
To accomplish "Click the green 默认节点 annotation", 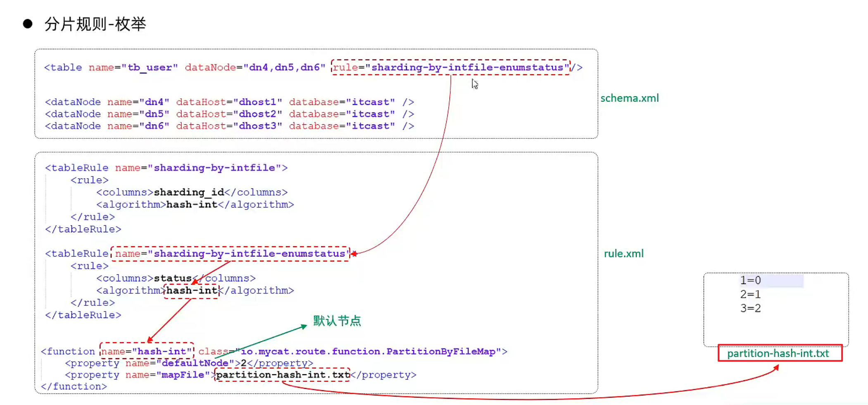I will [337, 321].
